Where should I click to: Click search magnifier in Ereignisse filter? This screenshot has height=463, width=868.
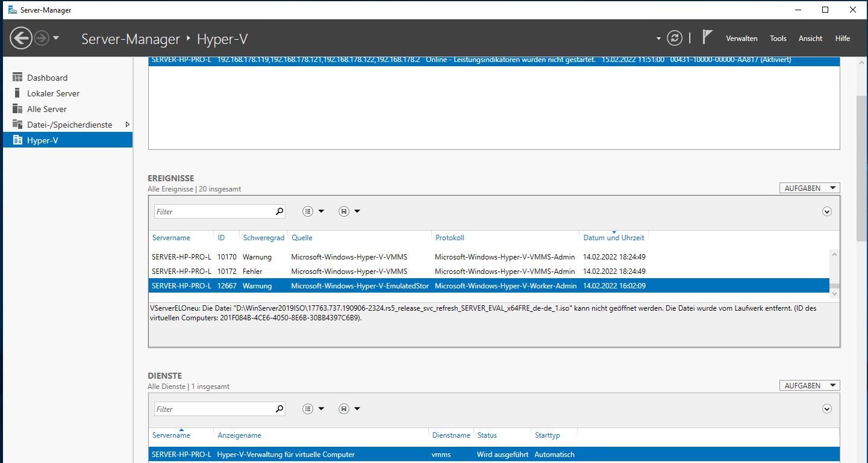[279, 211]
